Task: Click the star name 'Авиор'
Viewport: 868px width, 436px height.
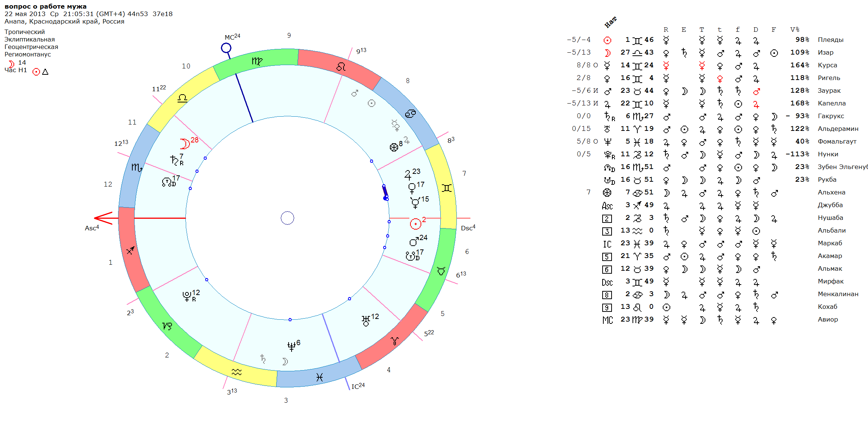Action: pos(828,319)
